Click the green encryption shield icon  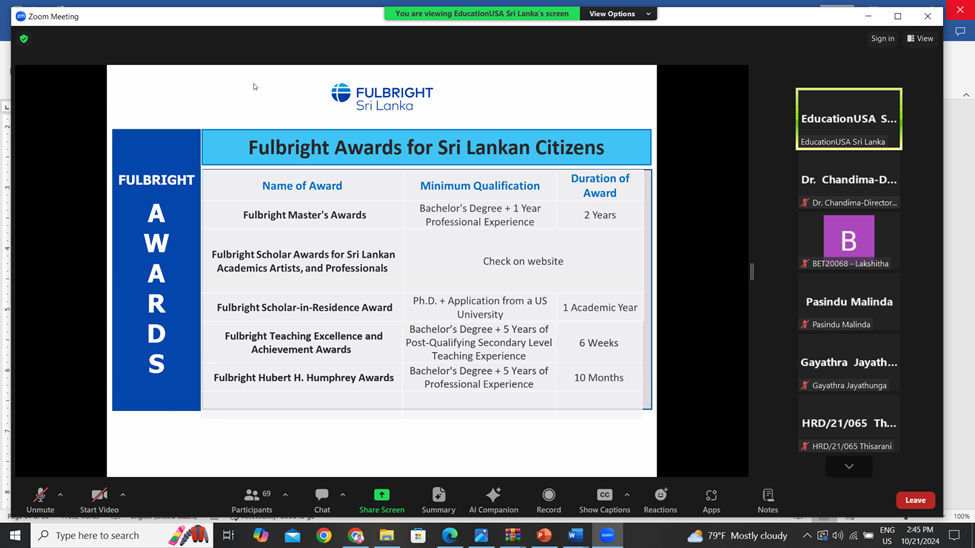point(24,39)
